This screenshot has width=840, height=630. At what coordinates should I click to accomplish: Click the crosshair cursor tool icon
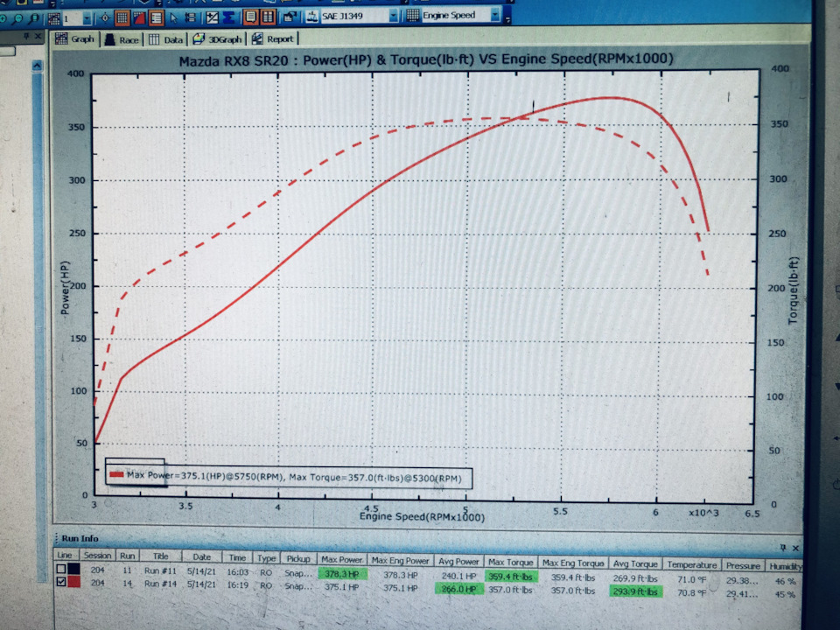click(x=105, y=18)
